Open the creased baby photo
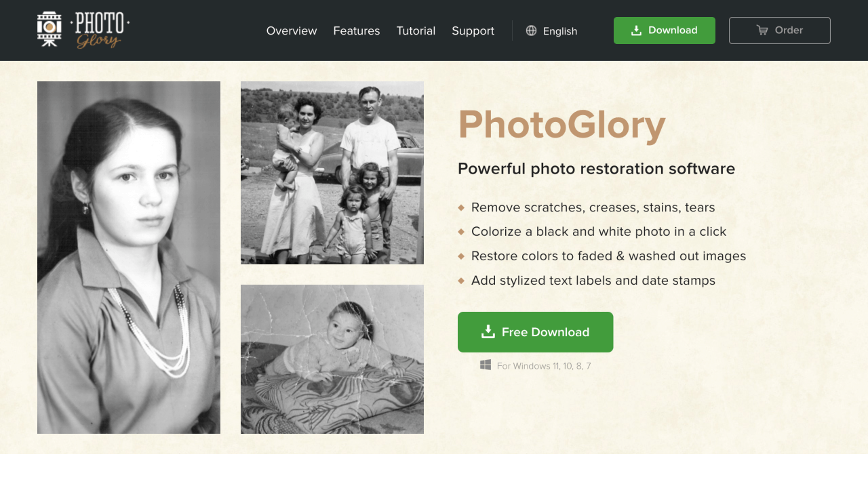Screen dimensions: 868x488 pos(332,359)
